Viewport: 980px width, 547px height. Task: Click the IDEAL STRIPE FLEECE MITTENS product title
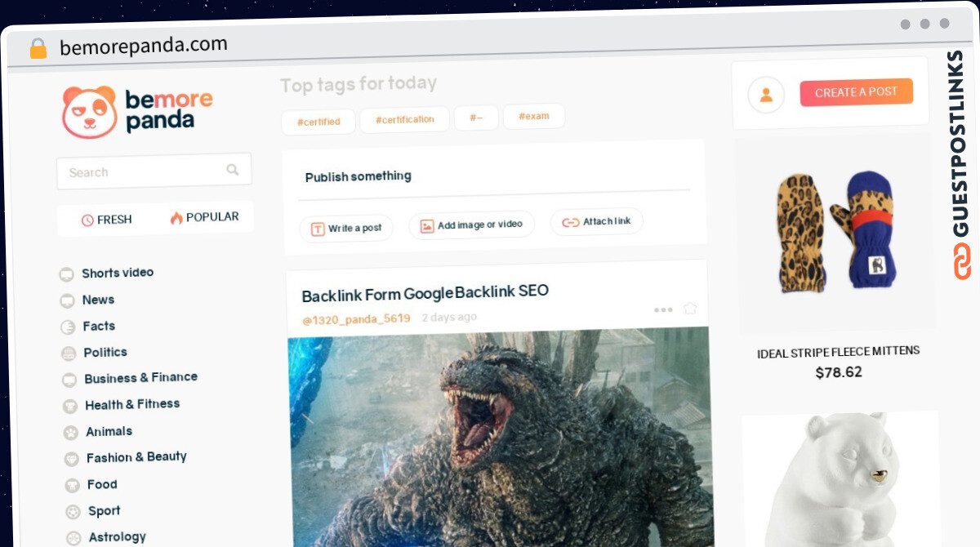coord(839,352)
